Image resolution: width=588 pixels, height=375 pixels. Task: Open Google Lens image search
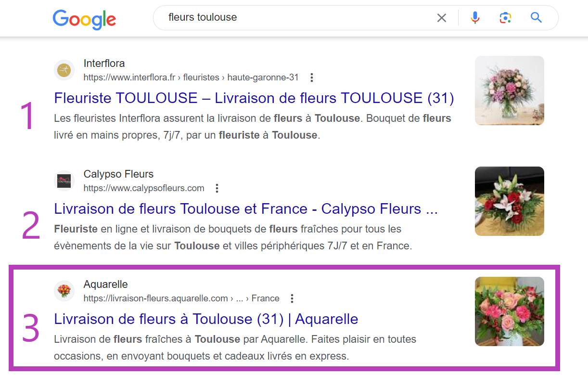(505, 18)
